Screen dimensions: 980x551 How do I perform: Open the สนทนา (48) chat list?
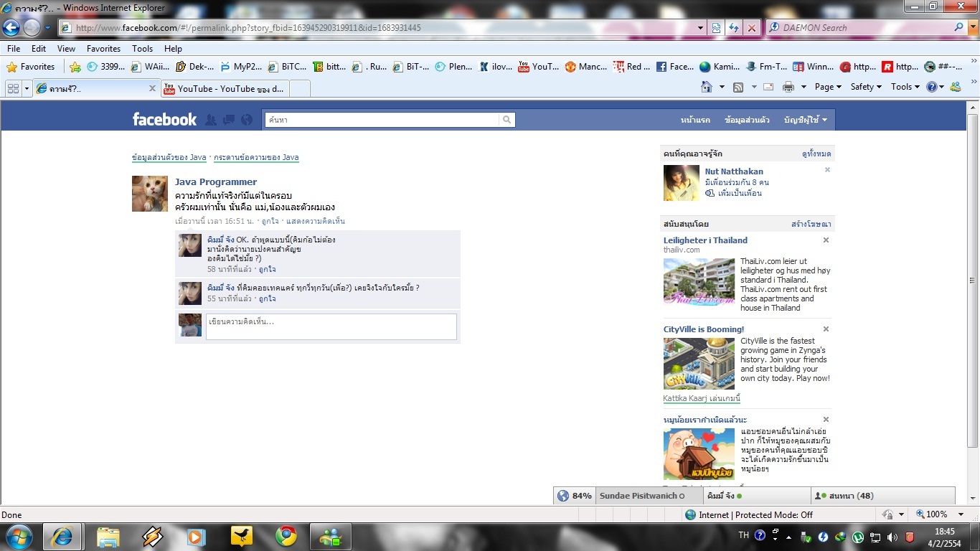point(883,496)
